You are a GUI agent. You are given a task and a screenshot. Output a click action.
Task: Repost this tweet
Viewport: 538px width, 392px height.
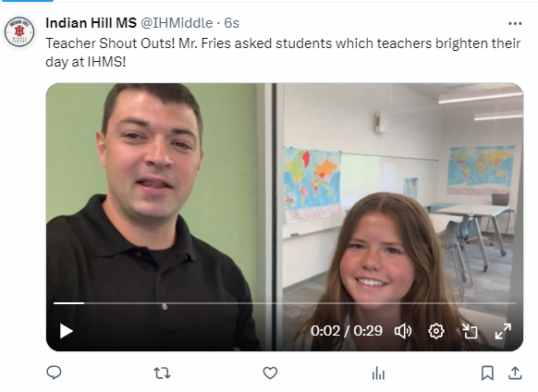coord(162,373)
